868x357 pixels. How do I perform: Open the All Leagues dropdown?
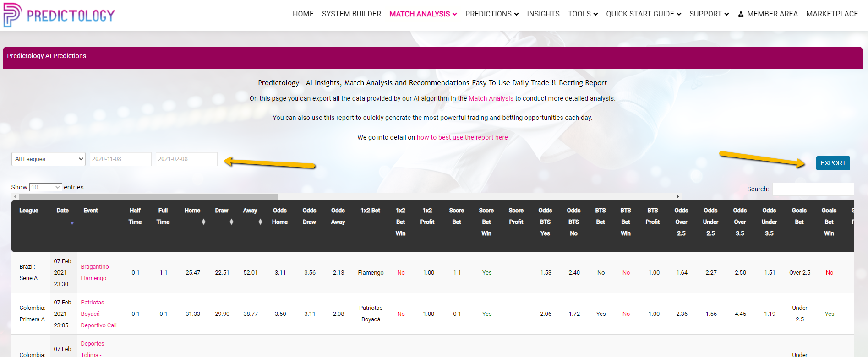pos(49,159)
